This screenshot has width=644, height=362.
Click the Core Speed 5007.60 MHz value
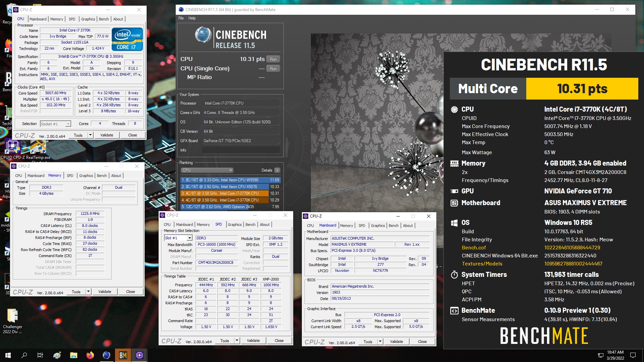(56, 93)
